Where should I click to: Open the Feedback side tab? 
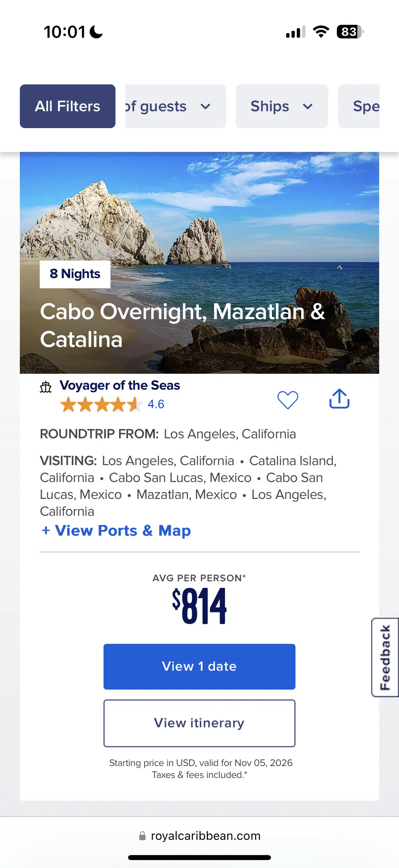coord(385,657)
